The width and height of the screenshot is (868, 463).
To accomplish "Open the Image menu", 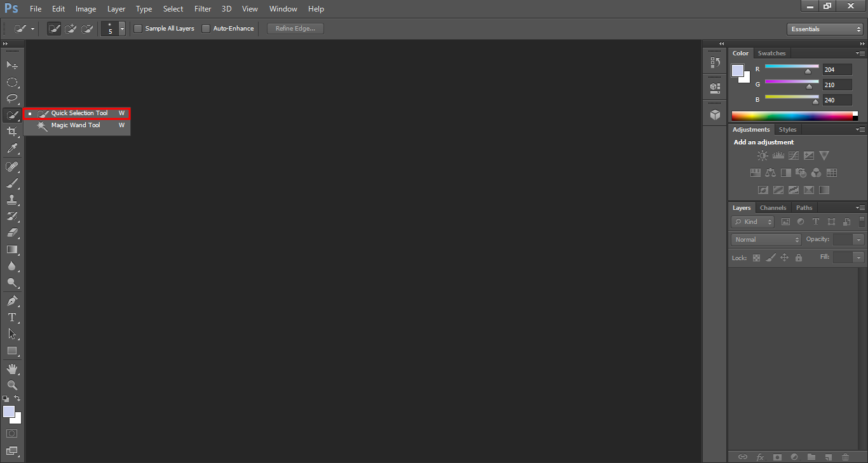I will (86, 9).
